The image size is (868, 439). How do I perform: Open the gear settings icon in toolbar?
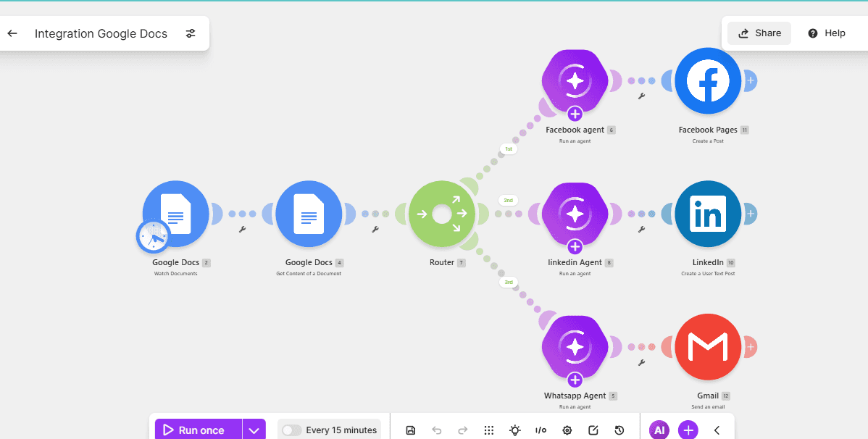(567, 430)
